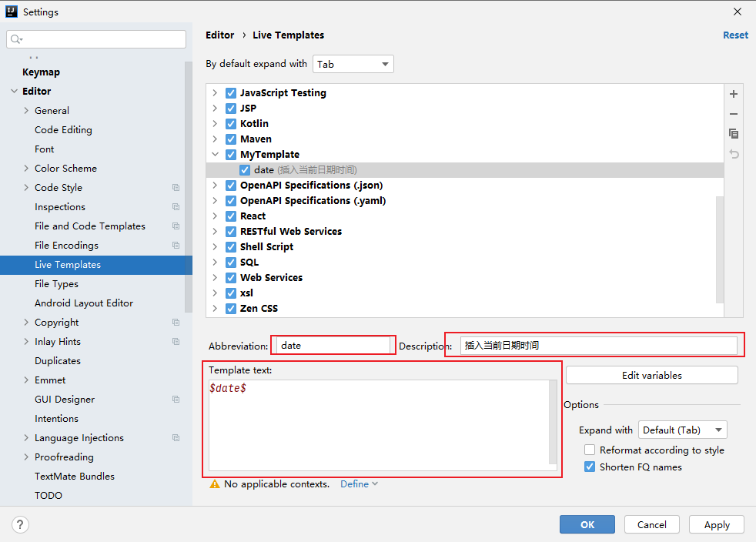Screen dimensions: 756x542
Task: Enable Reformat according to style checkbox
Action: (589, 450)
